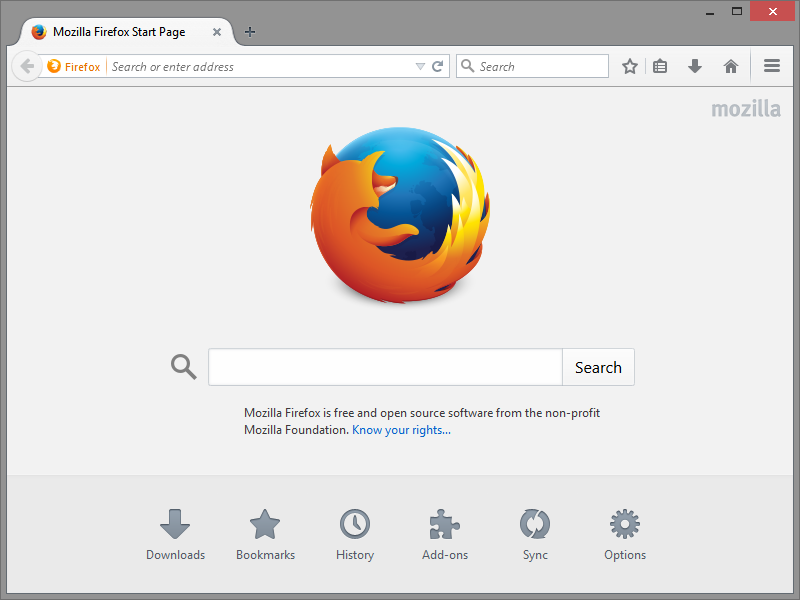Open the search engine chooser in the search bar

click(x=468, y=66)
